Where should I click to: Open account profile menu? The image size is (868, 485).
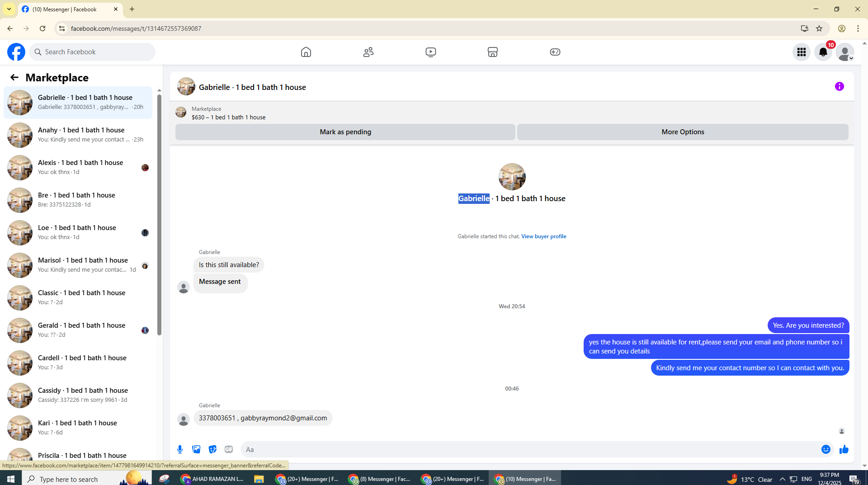click(845, 52)
